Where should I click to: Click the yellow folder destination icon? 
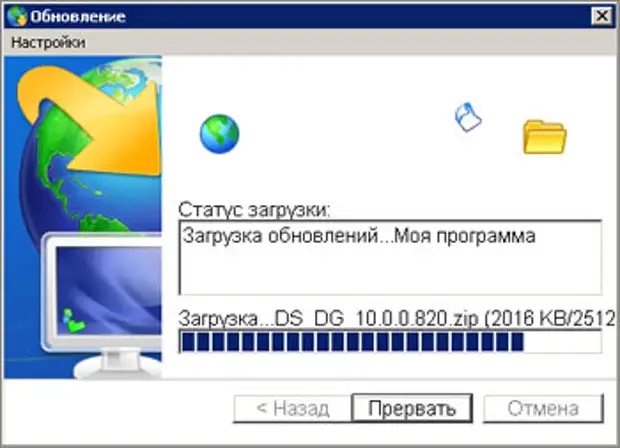coord(544,136)
